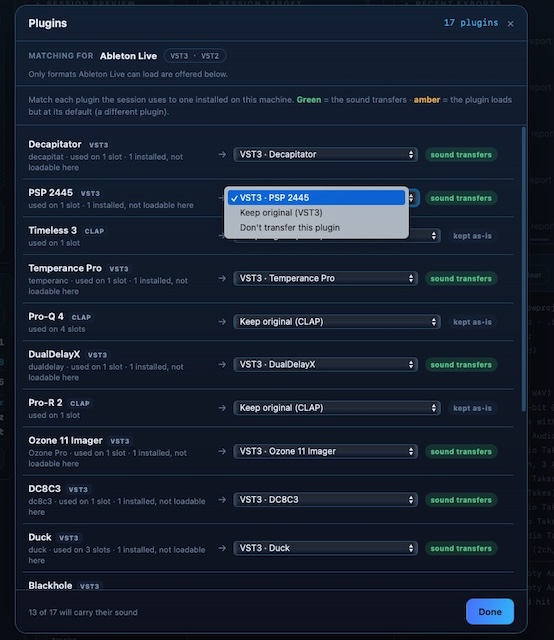554x640 pixels.
Task: Open the Pro-Q 4 'Keep original (CLAP)' dropdown
Action: pyautogui.click(x=337, y=322)
